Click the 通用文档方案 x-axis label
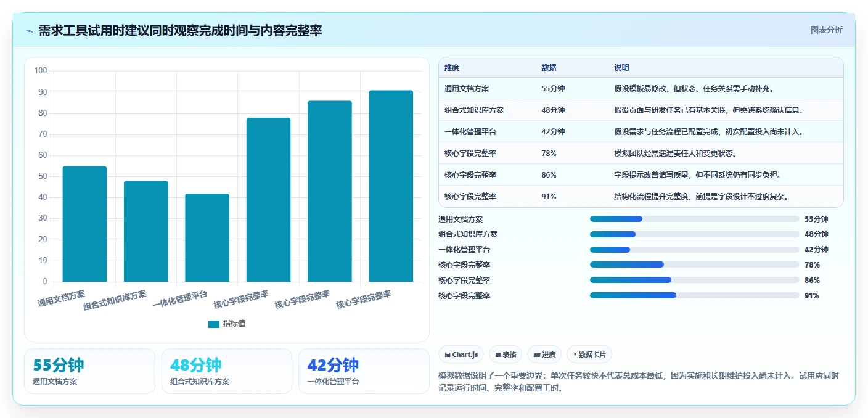Viewport: 868px width, 418px height. click(61, 298)
